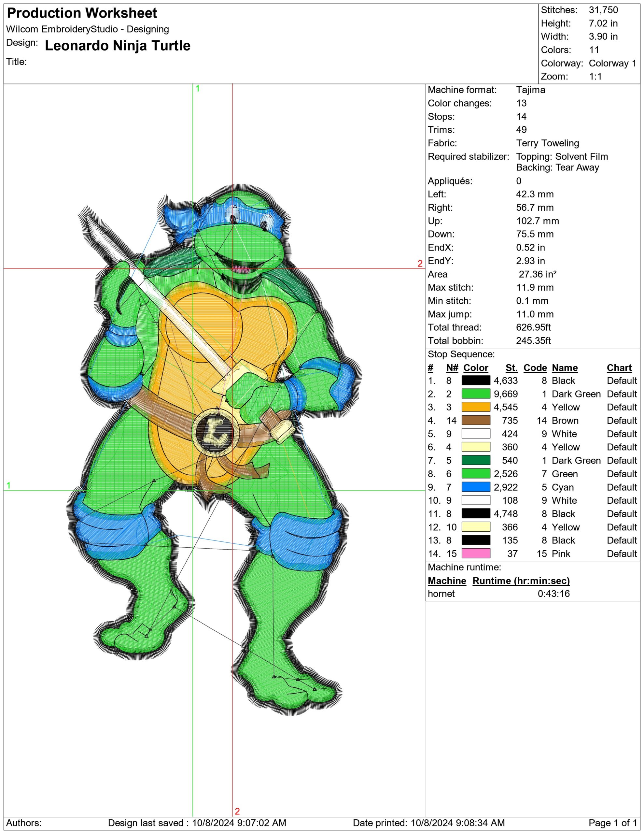Click the 'Name' column header

(565, 368)
